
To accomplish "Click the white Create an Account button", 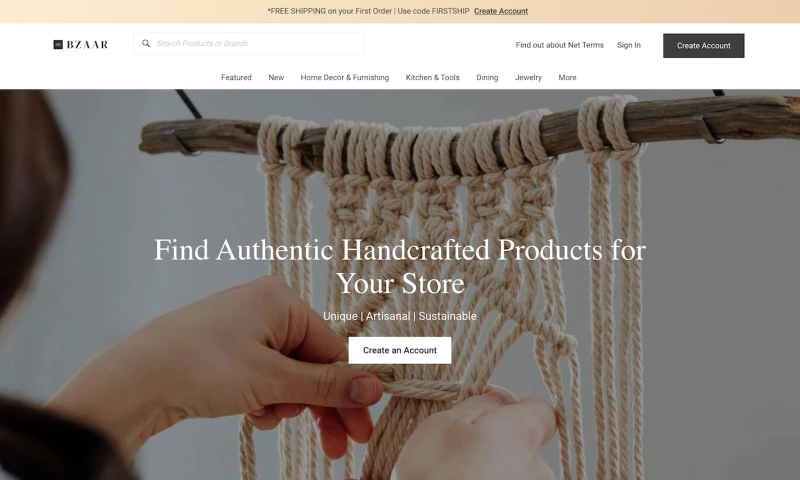I will (400, 350).
